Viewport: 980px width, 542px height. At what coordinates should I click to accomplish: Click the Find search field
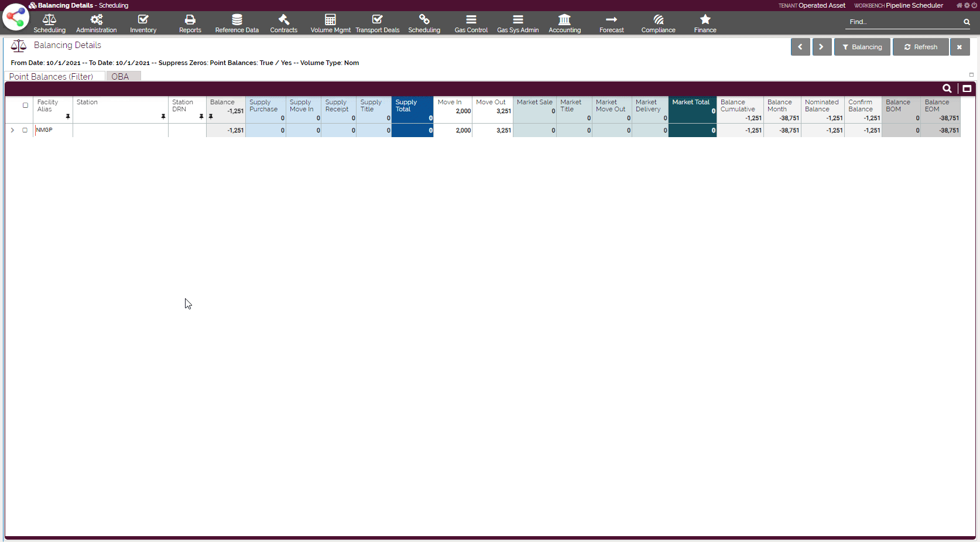point(903,22)
